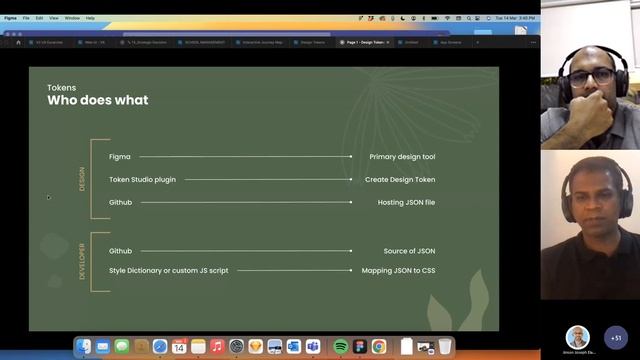640x360 pixels.
Task: Click "Github" in the DEVELOPER group
Action: pyautogui.click(x=120, y=251)
